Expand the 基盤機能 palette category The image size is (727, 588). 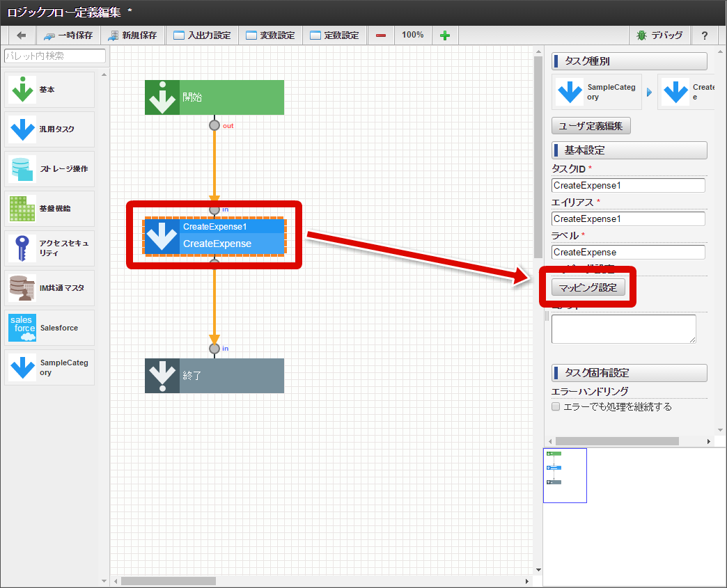click(x=49, y=209)
